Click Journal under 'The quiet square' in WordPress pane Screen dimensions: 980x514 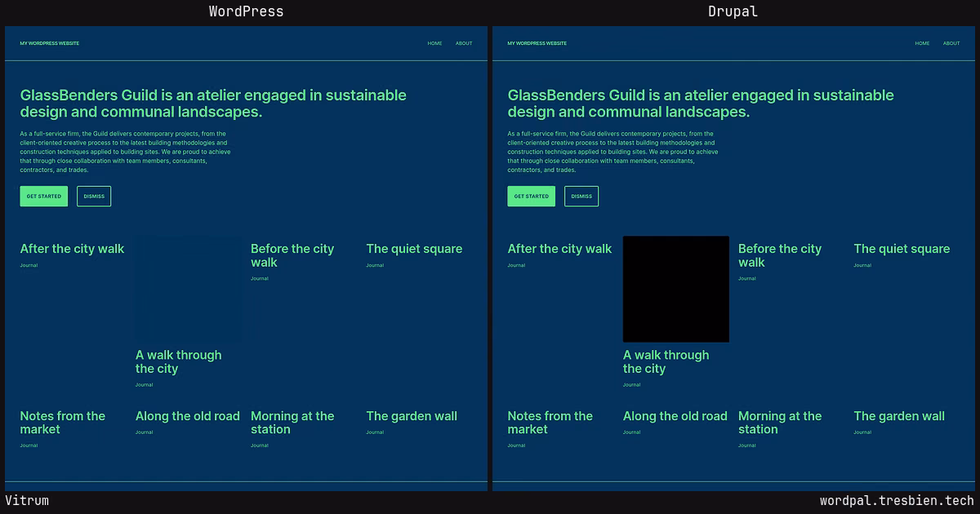click(375, 265)
